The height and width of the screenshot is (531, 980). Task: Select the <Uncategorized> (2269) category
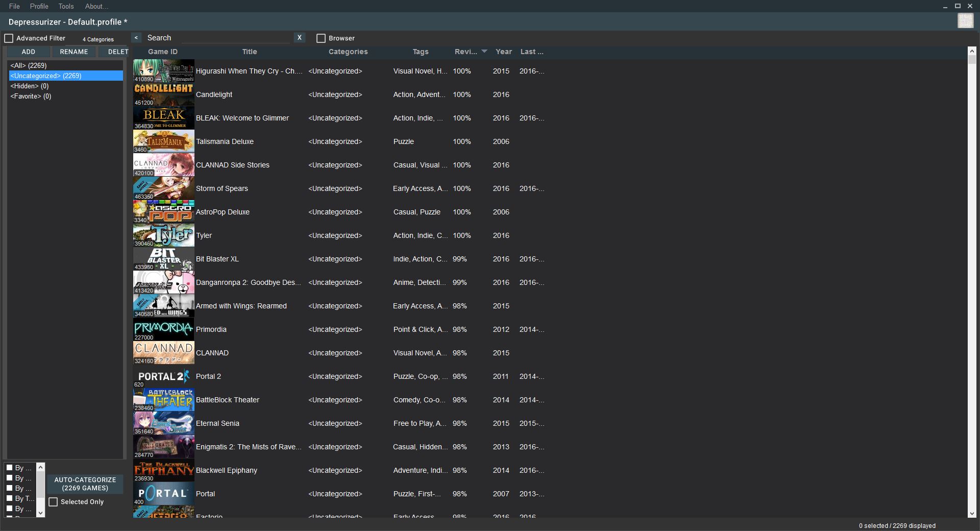[66, 76]
